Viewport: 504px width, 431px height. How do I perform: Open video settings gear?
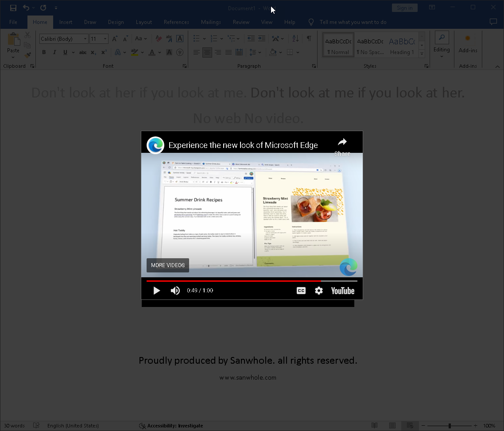click(x=318, y=291)
